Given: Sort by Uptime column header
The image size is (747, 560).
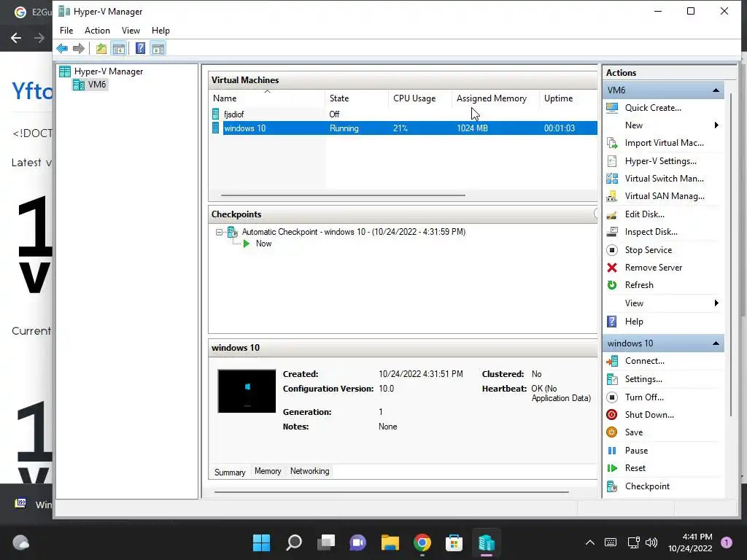Looking at the screenshot, I should [x=568, y=98].
